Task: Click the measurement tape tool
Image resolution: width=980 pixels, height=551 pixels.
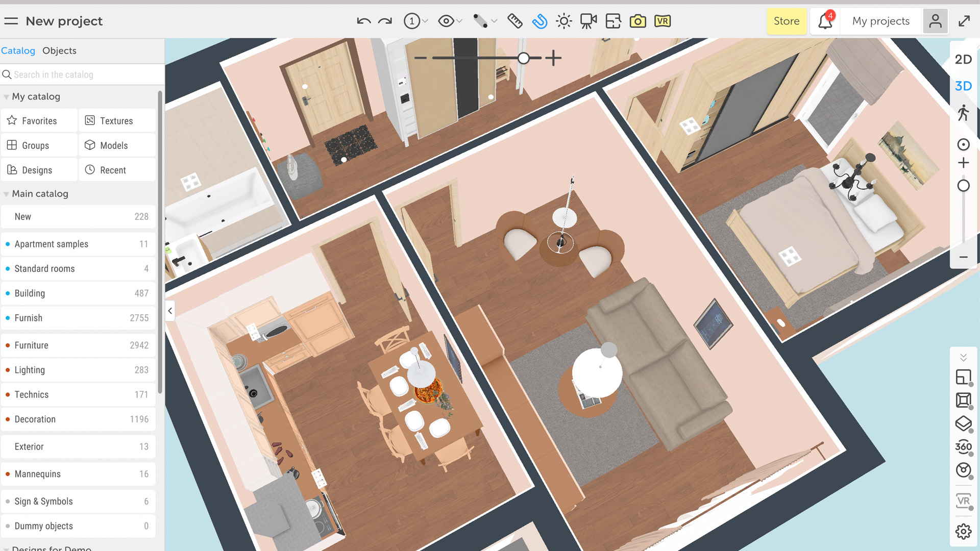Action: point(515,21)
